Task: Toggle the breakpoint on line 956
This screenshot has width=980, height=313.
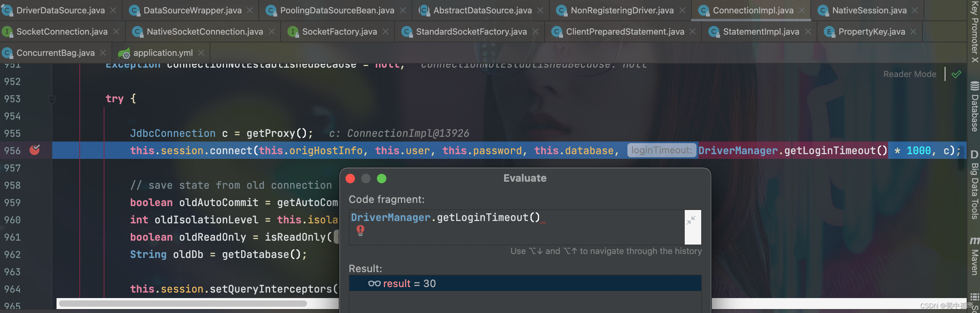Action: point(35,150)
